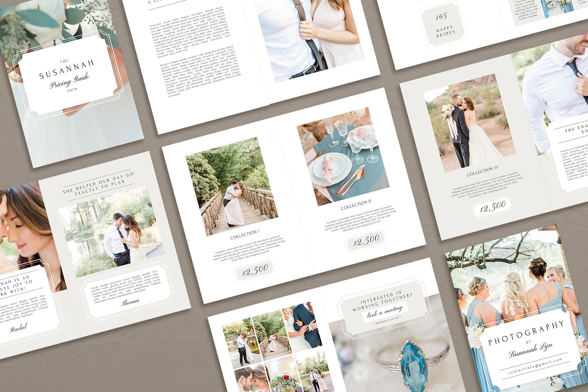Select the Collection I heading text

245,234
